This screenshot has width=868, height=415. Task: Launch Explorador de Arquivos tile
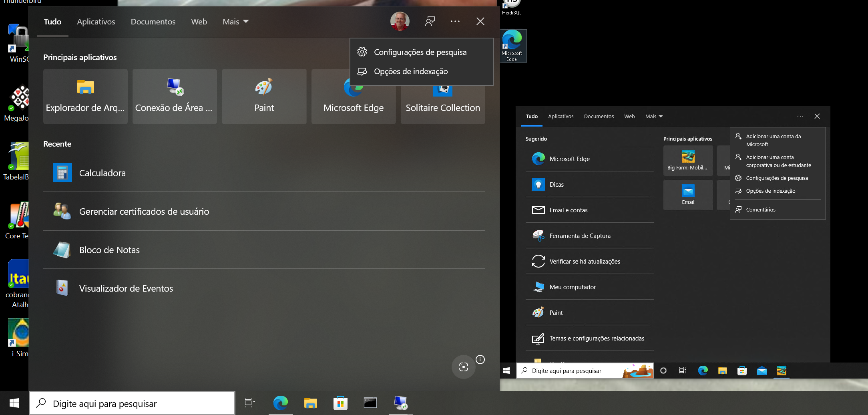tap(85, 97)
